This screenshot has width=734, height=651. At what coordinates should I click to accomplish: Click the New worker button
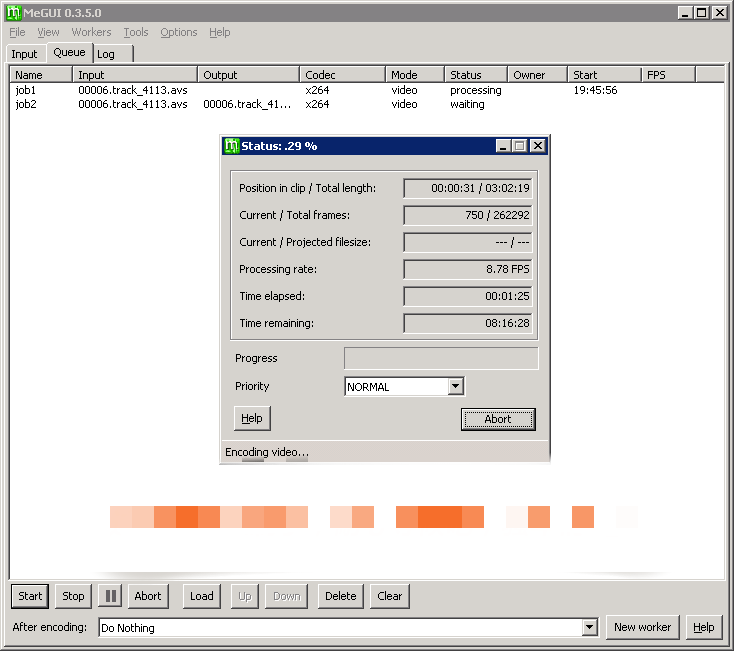tap(642, 627)
